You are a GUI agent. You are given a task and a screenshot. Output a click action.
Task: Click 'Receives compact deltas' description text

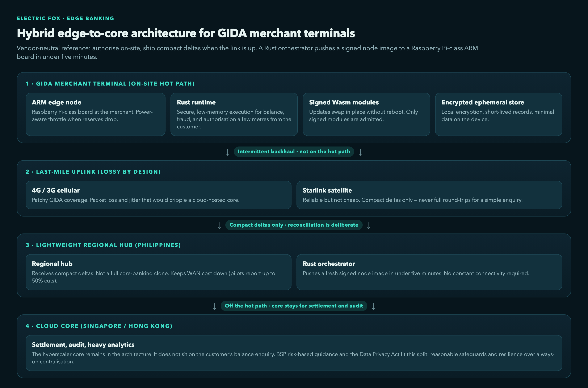tap(154, 277)
